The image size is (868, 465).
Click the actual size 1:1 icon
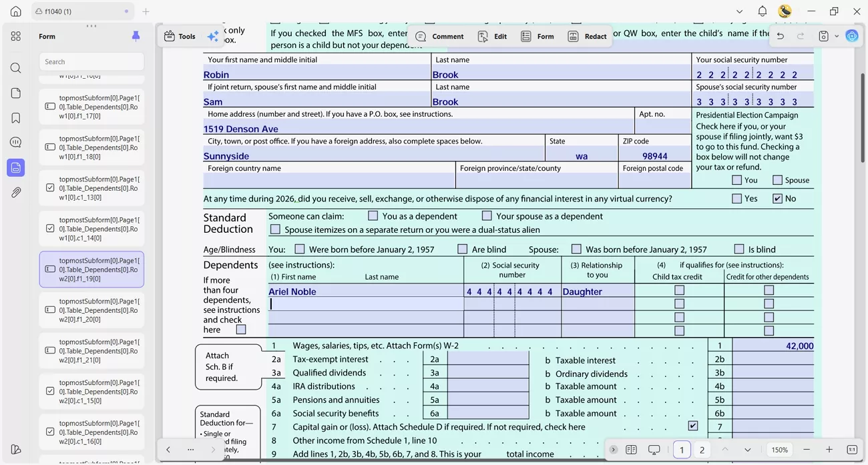coord(852,450)
